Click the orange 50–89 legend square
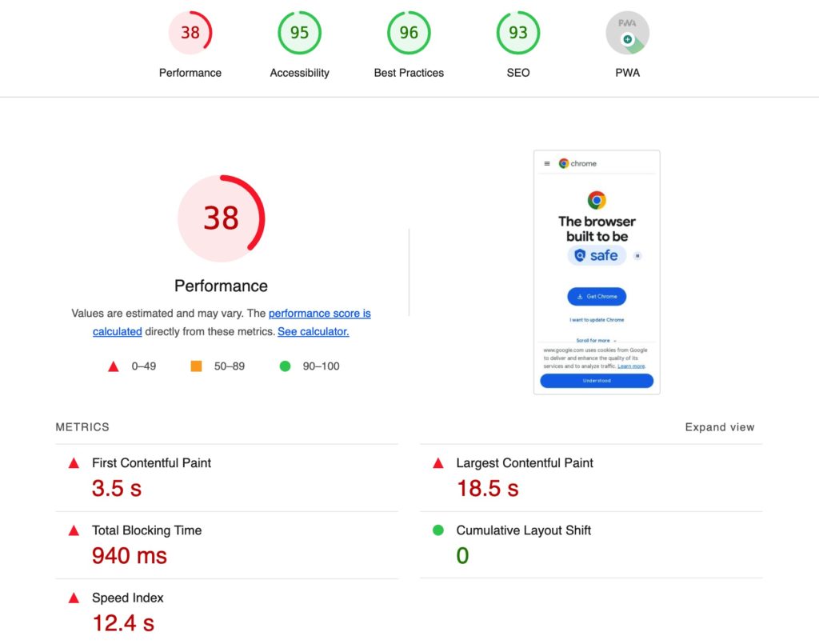Image resolution: width=819 pixels, height=644 pixels. 196,366
